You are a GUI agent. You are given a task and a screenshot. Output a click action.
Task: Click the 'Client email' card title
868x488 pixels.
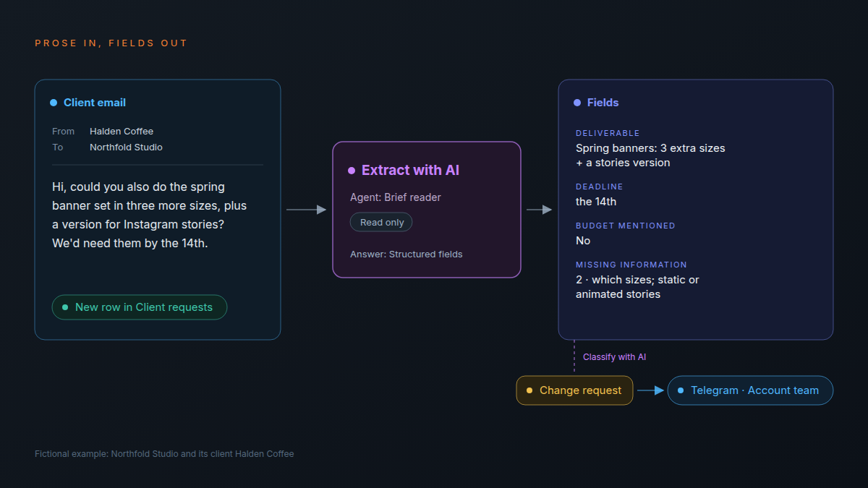coord(95,103)
